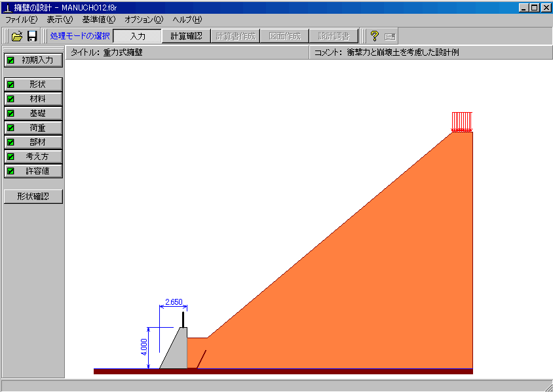Switch to 入力 mode
The width and height of the screenshot is (553, 392).
coord(138,36)
